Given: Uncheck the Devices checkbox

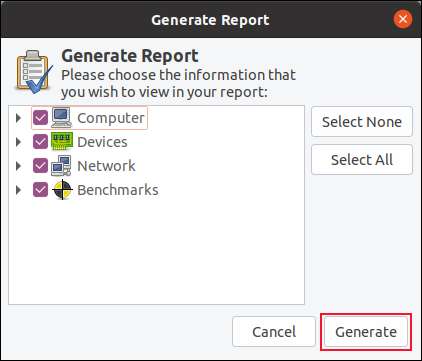Looking at the screenshot, I should [40, 142].
